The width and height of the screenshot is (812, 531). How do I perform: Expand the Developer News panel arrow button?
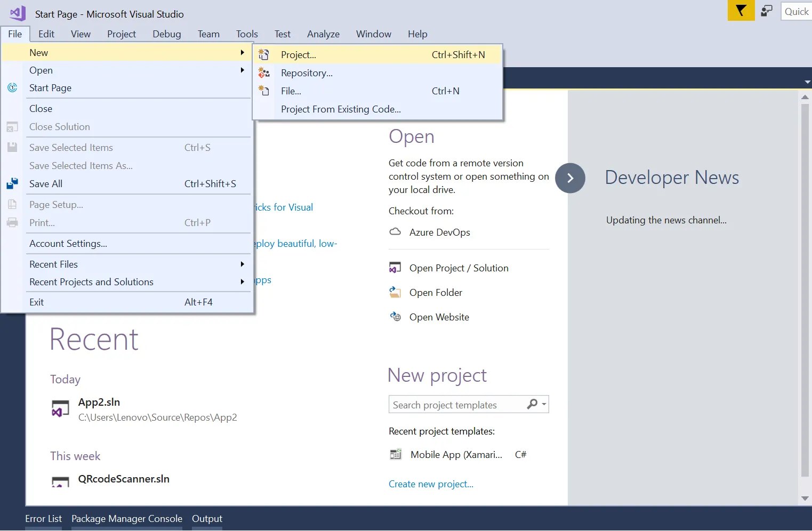pos(570,178)
